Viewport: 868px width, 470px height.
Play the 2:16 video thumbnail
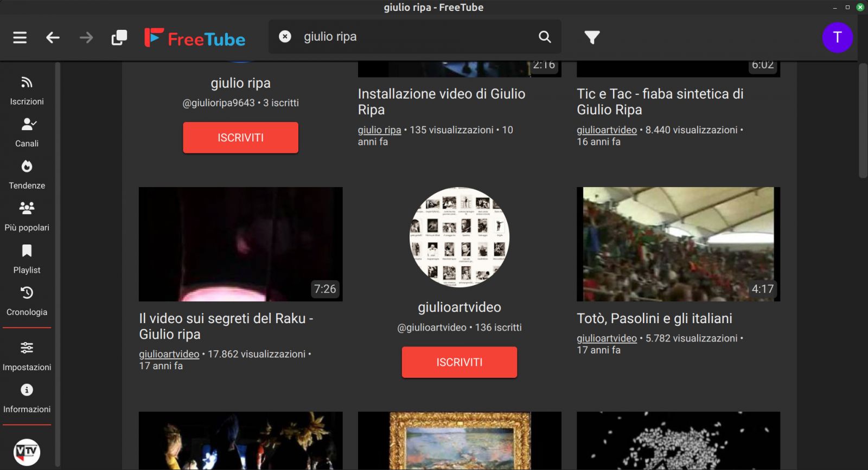459,69
